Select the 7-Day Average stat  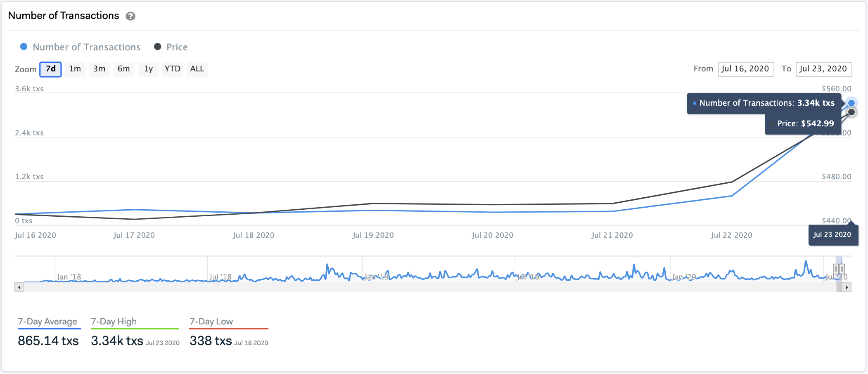pos(47,322)
